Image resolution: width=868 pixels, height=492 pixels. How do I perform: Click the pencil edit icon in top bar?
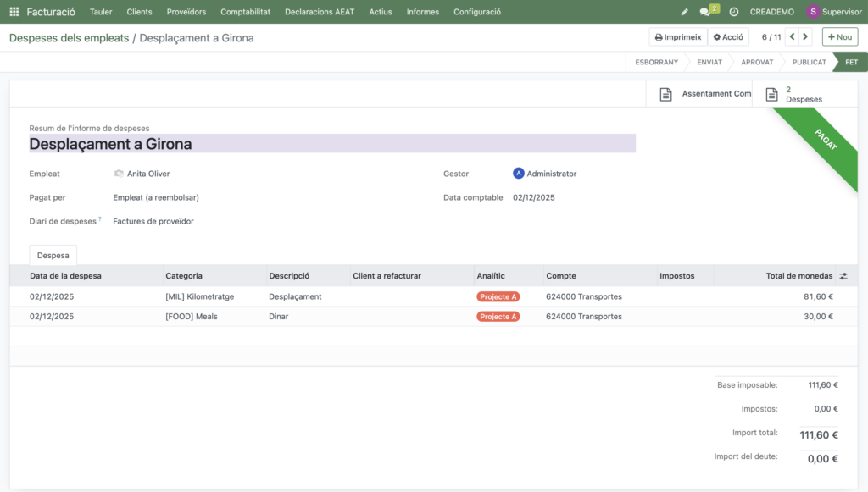click(x=685, y=12)
